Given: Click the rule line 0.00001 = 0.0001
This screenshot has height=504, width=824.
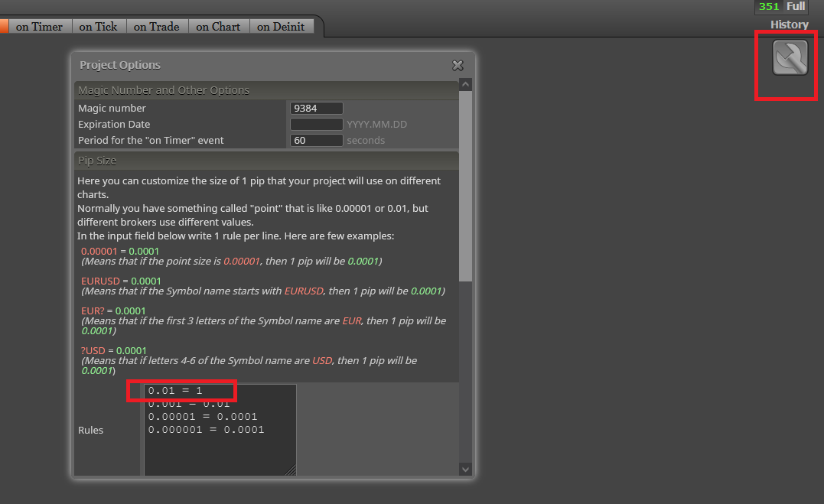Looking at the screenshot, I should [x=203, y=417].
